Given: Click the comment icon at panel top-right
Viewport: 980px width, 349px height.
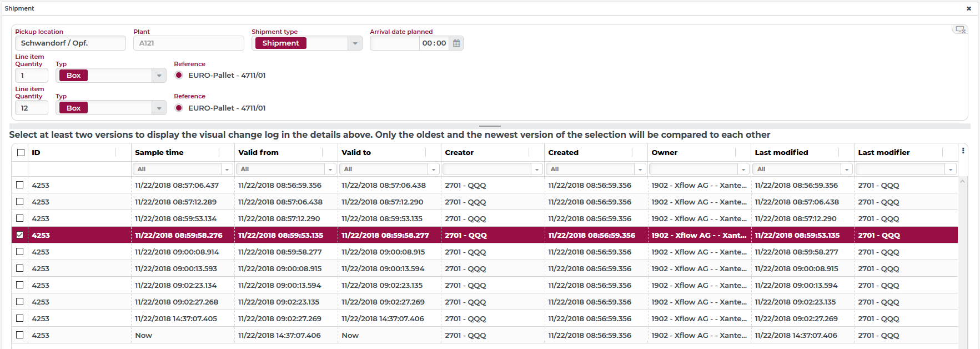Looking at the screenshot, I should (x=960, y=29).
